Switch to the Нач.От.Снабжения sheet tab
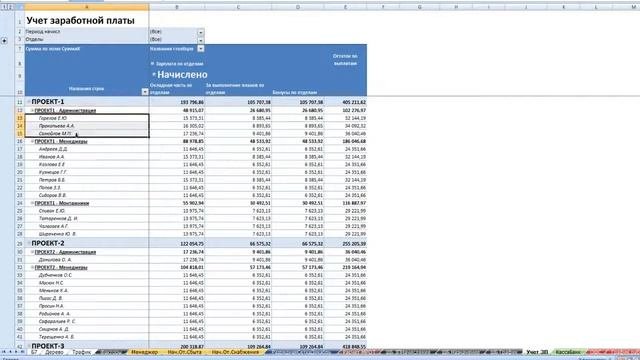640x360 pixels. (235, 352)
